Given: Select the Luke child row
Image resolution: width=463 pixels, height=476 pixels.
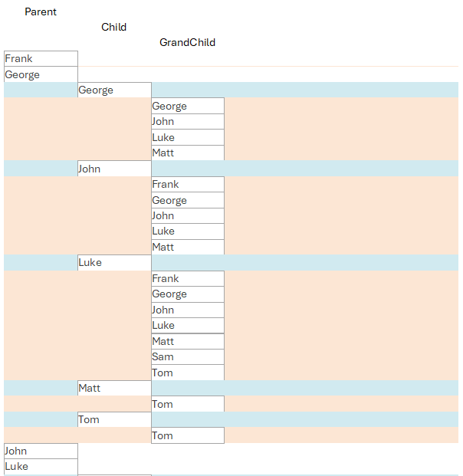Looking at the screenshot, I should [114, 263].
